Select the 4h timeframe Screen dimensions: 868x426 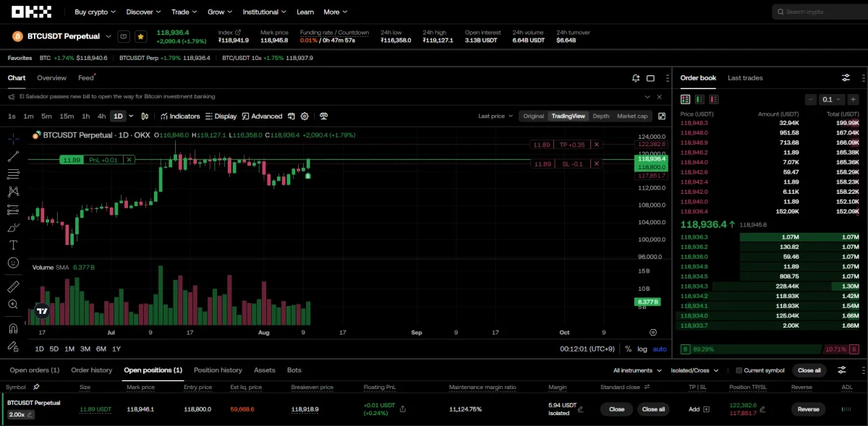pyautogui.click(x=101, y=116)
